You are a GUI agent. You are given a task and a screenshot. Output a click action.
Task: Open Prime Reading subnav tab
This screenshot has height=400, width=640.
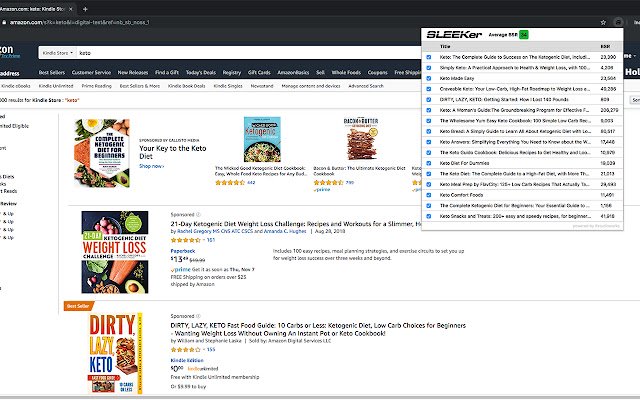(x=96, y=86)
